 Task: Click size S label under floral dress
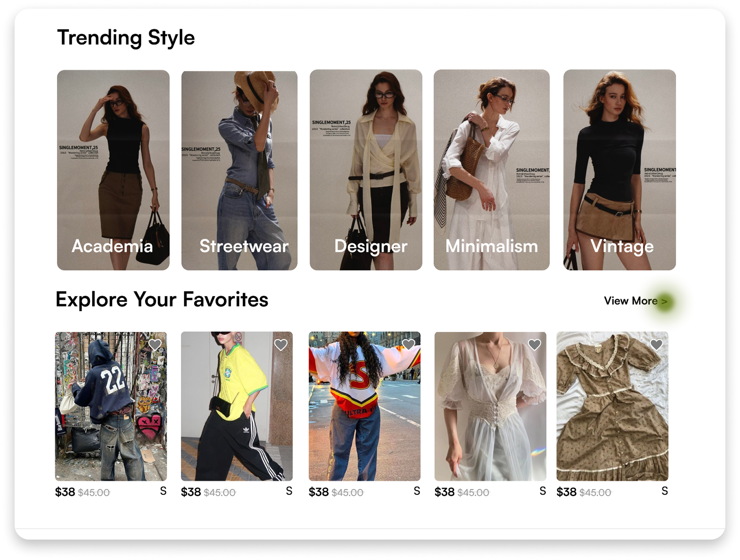(664, 491)
